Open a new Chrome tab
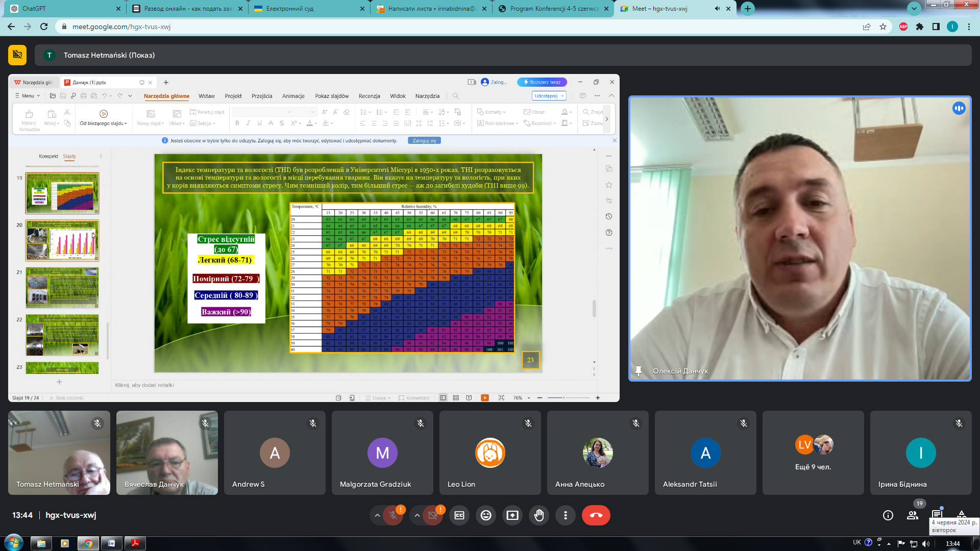Image resolution: width=980 pixels, height=551 pixels. (748, 9)
